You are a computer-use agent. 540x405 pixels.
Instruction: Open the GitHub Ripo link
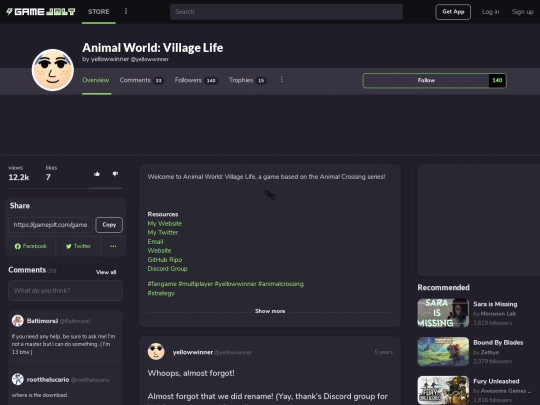pyautogui.click(x=165, y=260)
